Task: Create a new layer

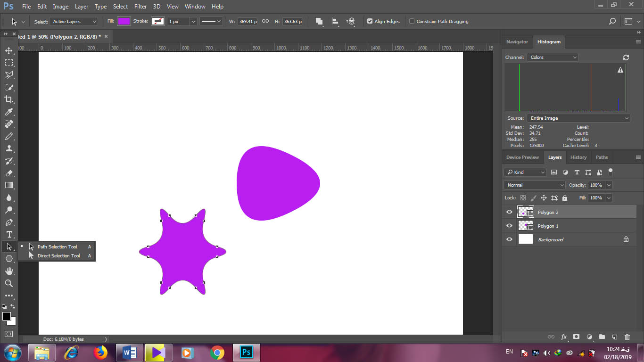Action: tap(614, 337)
